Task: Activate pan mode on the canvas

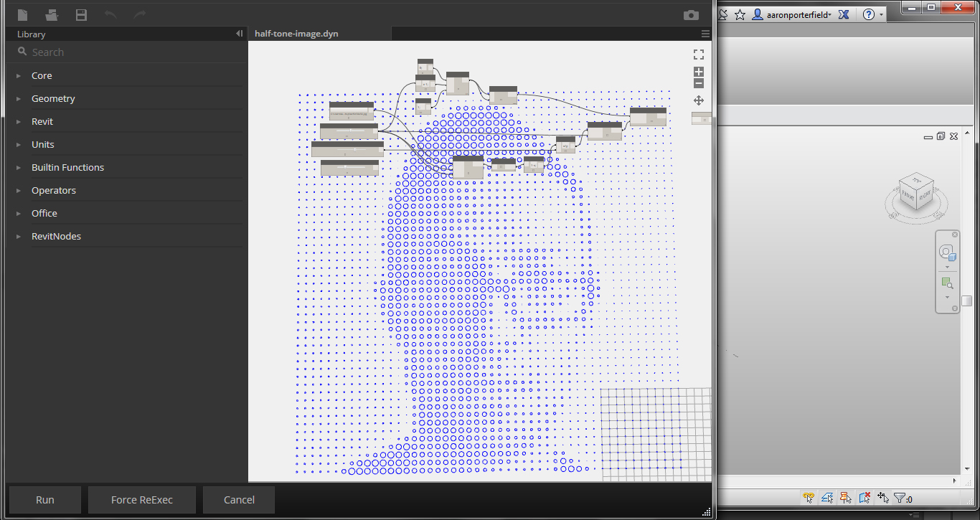Action: [699, 100]
